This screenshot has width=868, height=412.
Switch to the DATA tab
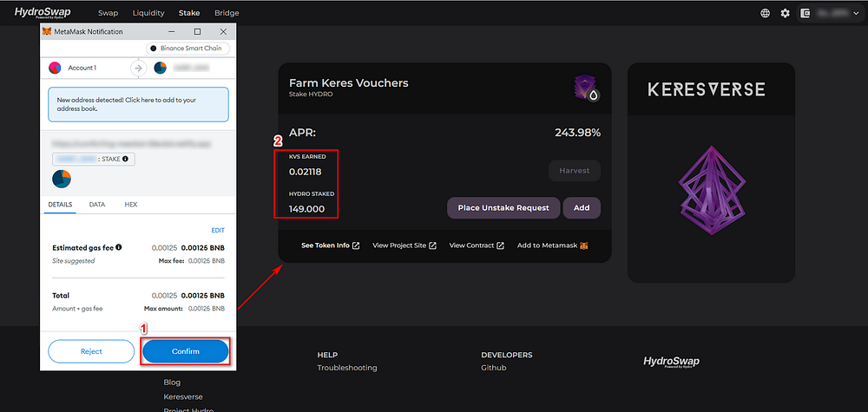click(x=97, y=204)
